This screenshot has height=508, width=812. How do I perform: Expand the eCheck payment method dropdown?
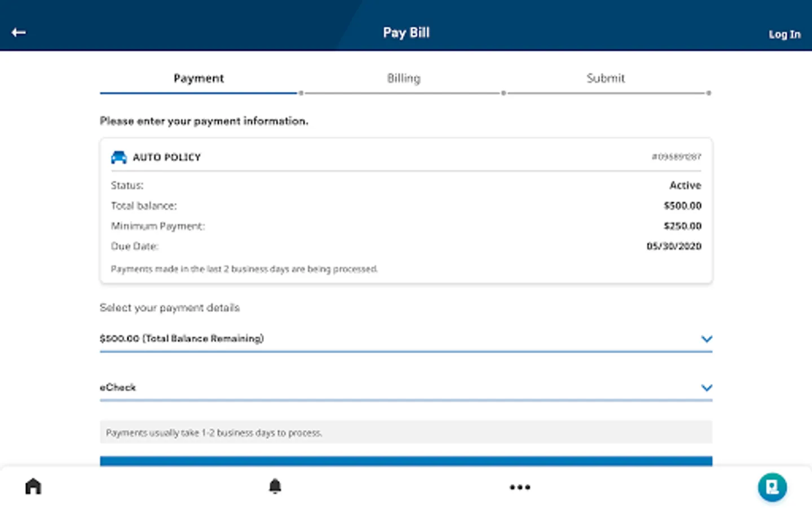coord(406,387)
